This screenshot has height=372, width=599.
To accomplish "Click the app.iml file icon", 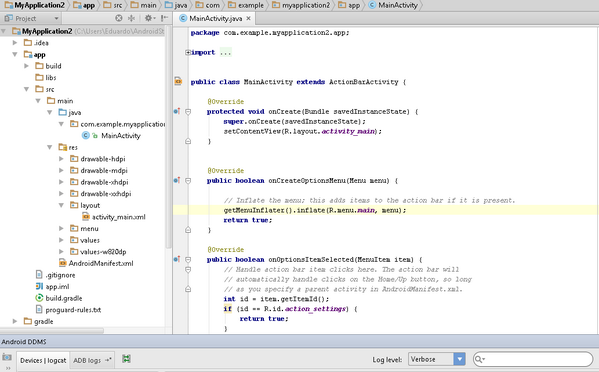I will click(39, 286).
